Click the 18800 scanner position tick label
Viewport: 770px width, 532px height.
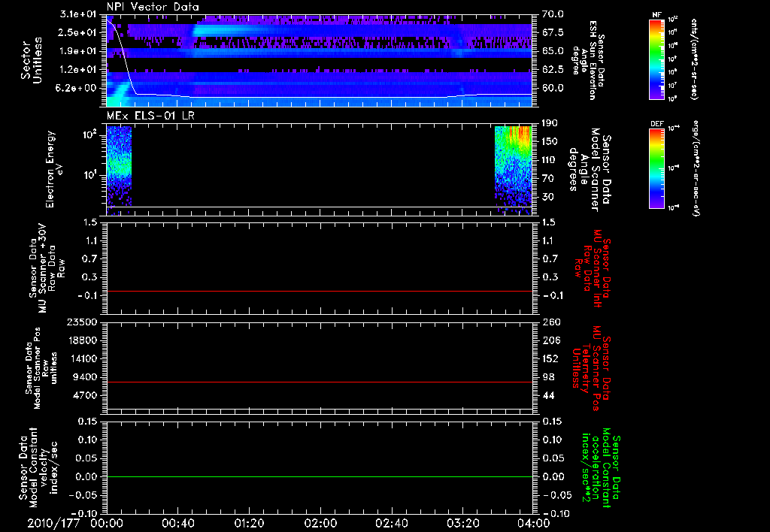[82, 340]
